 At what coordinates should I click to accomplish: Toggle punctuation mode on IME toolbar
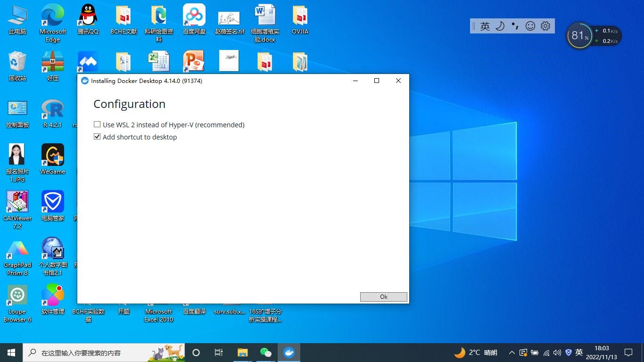click(x=515, y=26)
